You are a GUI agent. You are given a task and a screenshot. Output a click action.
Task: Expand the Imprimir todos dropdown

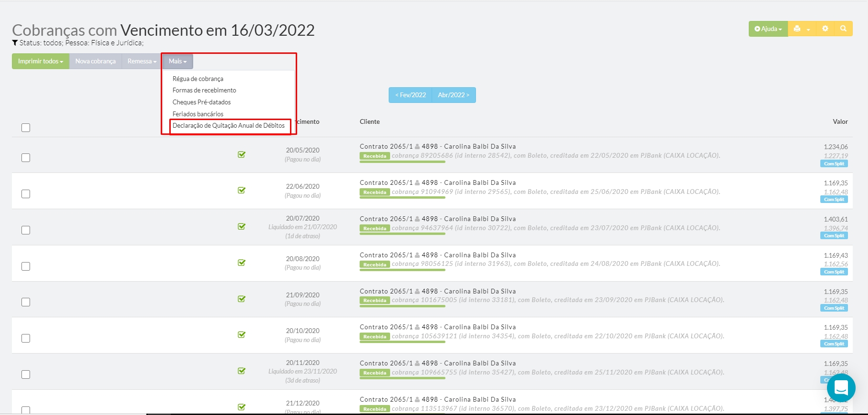coord(41,61)
